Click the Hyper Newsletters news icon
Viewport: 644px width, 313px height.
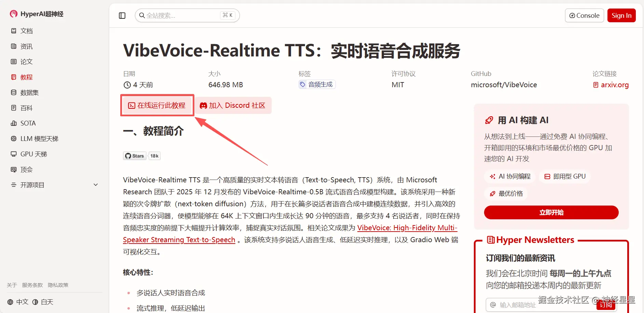pyautogui.click(x=491, y=240)
